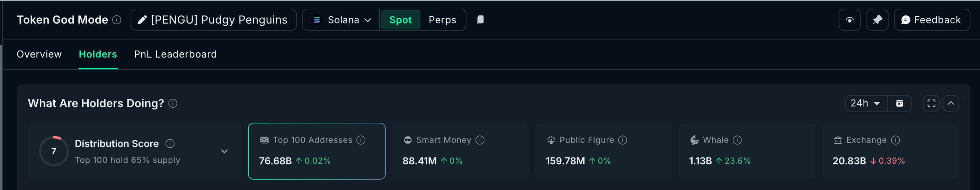Open the PnL Leaderboard tab
Viewport: 980px width, 190px height.
point(175,54)
